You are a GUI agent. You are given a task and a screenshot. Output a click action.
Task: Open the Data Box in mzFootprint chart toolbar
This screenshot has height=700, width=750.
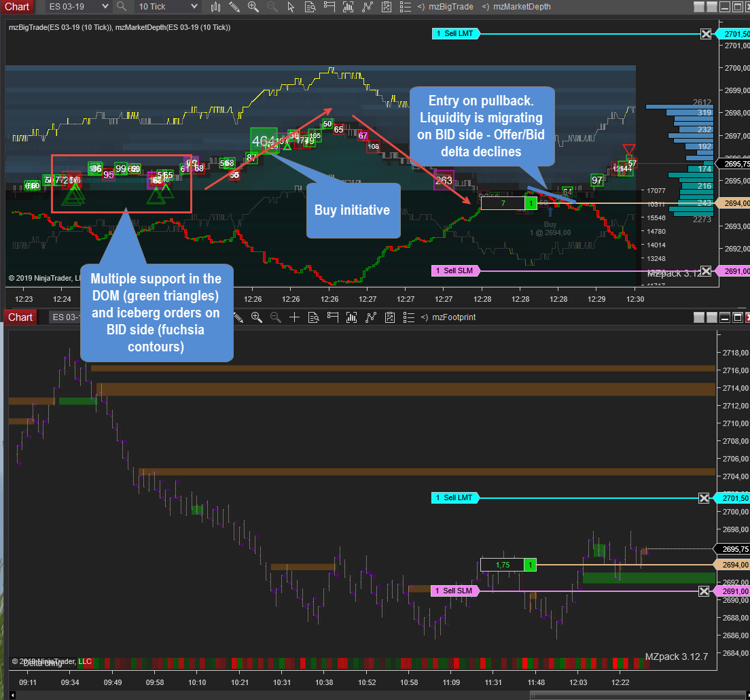click(313, 317)
